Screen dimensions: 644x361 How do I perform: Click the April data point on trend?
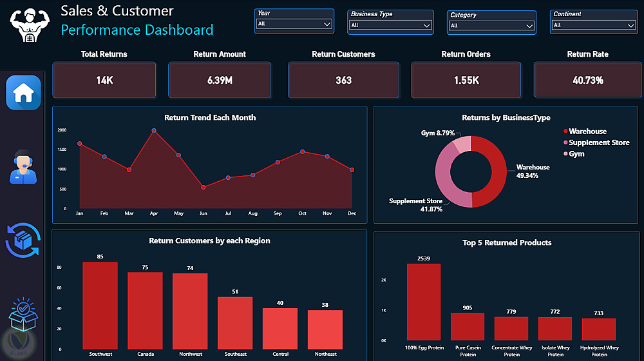click(x=154, y=130)
